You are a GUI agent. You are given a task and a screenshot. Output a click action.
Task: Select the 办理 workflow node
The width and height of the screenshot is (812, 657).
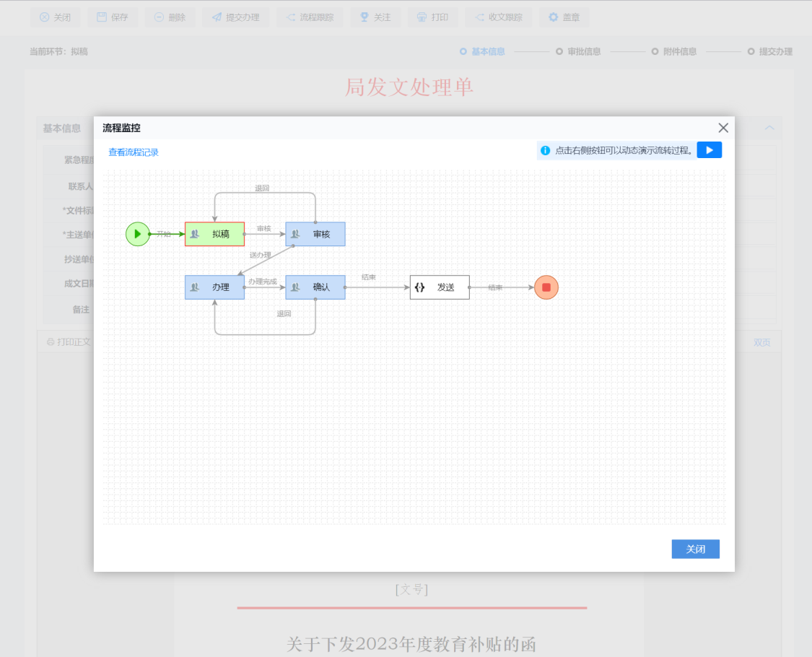pos(214,287)
